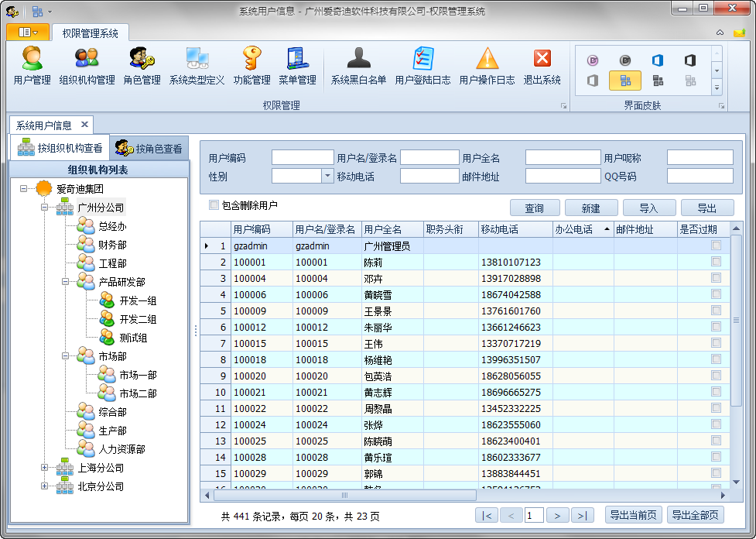Click the 新建 button

(591, 208)
